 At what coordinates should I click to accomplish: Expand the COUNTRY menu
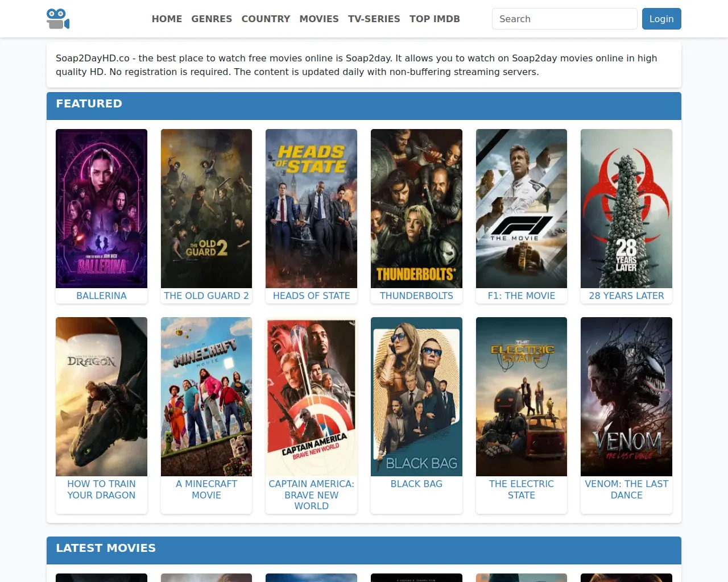point(266,19)
